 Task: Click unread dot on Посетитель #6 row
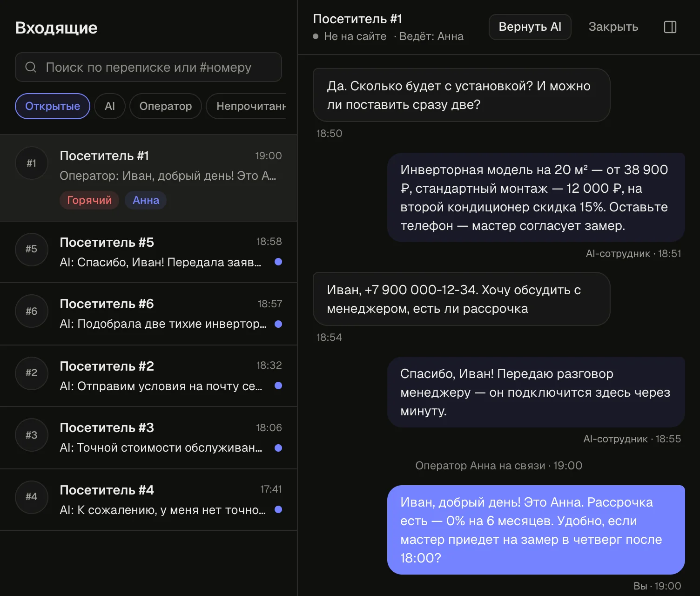[278, 324]
